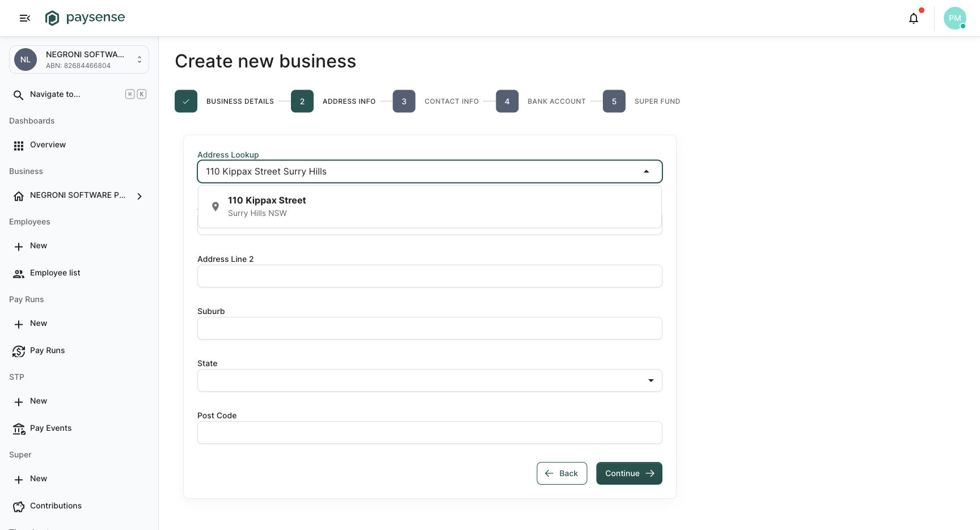
Task: Click the BUSINESS DETAILS step label
Action: click(x=240, y=101)
